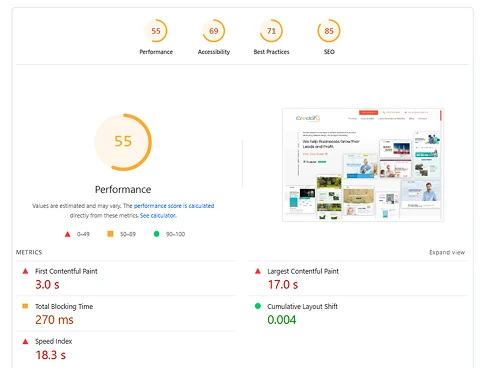Open the page screenshot thumbnail
481x369 pixels.
(363, 165)
